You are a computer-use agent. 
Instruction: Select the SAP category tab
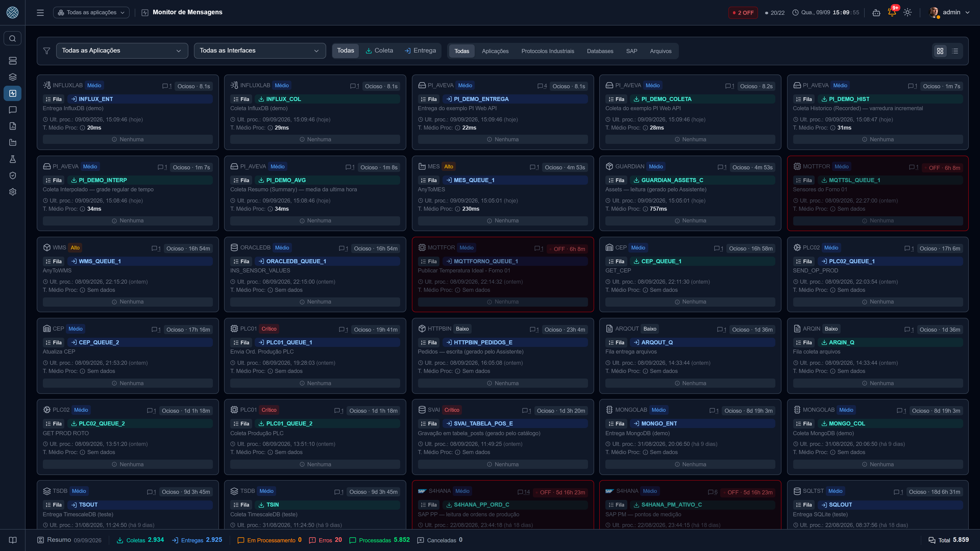coord(632,51)
